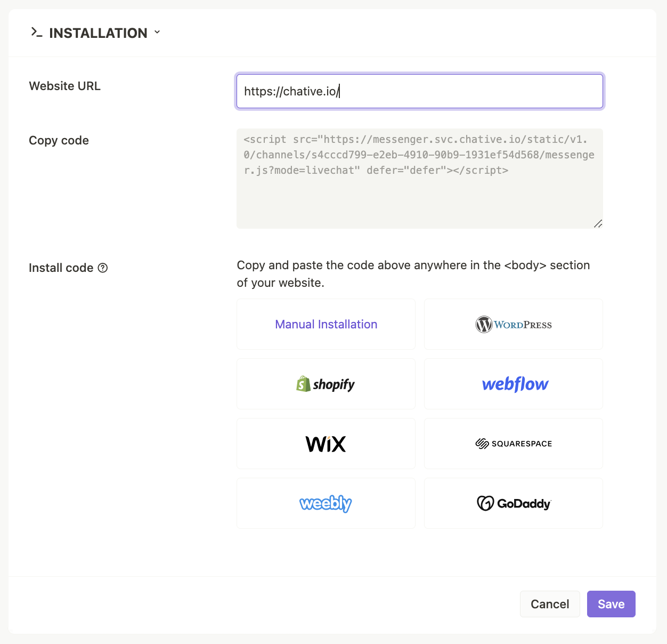The width and height of the screenshot is (667, 644).
Task: Save the installation settings
Action: (x=611, y=604)
